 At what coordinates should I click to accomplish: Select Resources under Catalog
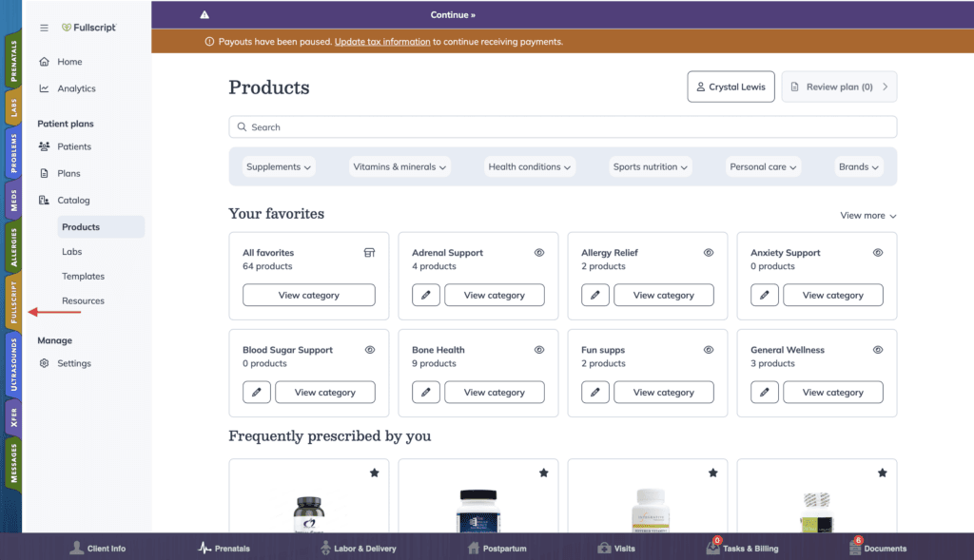[84, 300]
